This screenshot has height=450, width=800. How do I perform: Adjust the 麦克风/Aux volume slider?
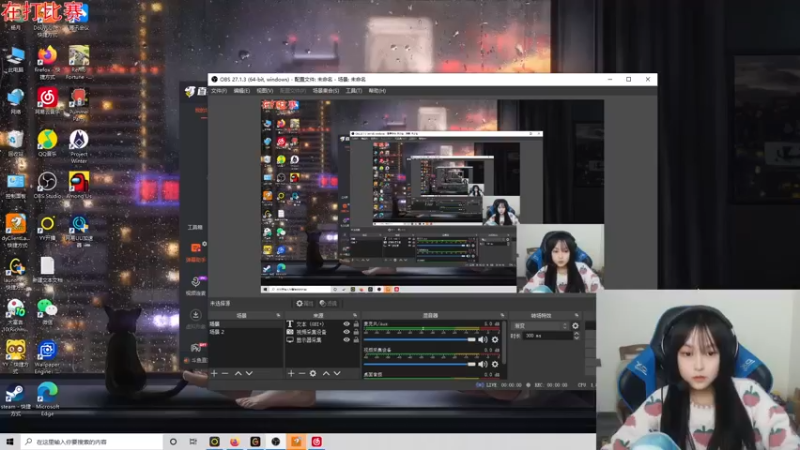pos(419,339)
